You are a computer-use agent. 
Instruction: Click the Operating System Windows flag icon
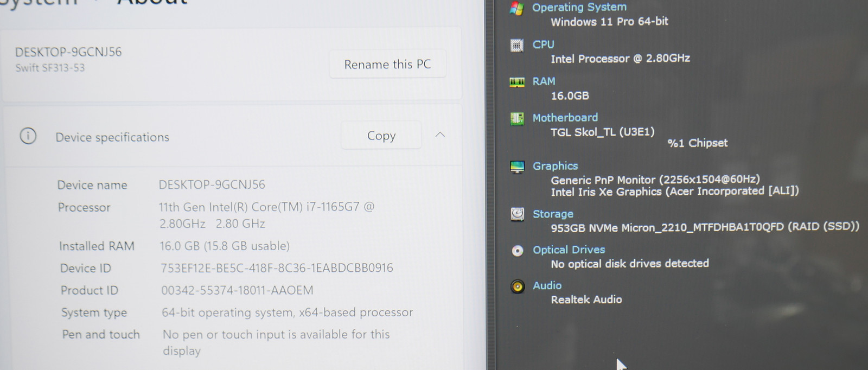516,8
